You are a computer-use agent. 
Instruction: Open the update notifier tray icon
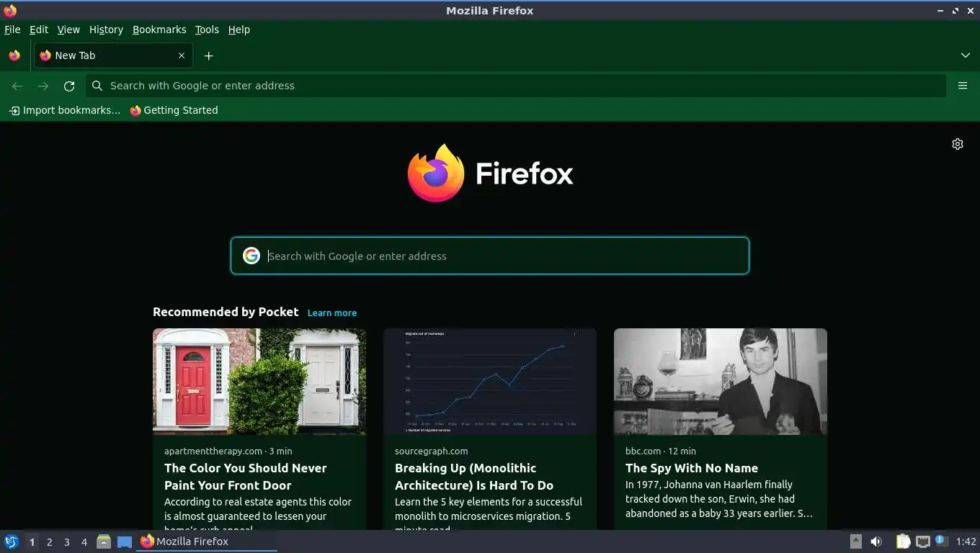click(x=940, y=541)
